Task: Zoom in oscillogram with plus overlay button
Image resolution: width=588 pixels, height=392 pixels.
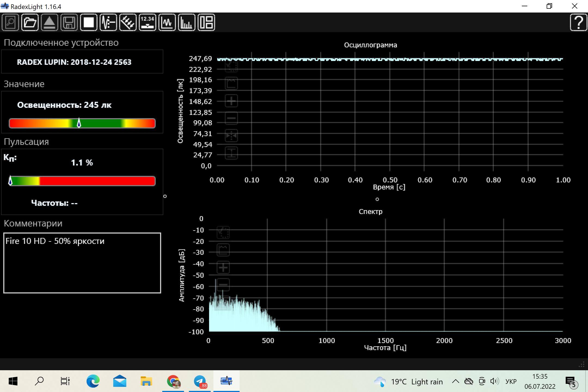Action: click(x=231, y=101)
